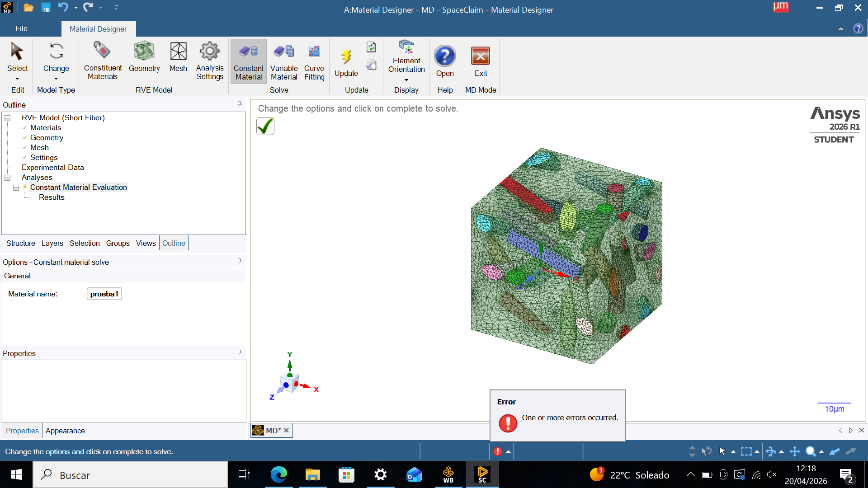Open Ansys Workbench from taskbar
Viewport: 868px width, 488px height.
tap(448, 474)
